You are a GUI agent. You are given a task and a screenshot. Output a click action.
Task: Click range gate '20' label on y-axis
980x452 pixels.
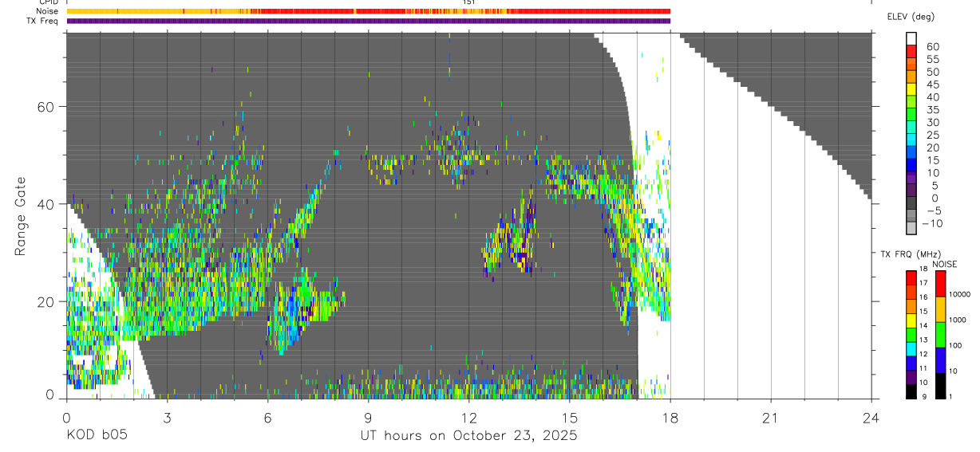coord(45,301)
